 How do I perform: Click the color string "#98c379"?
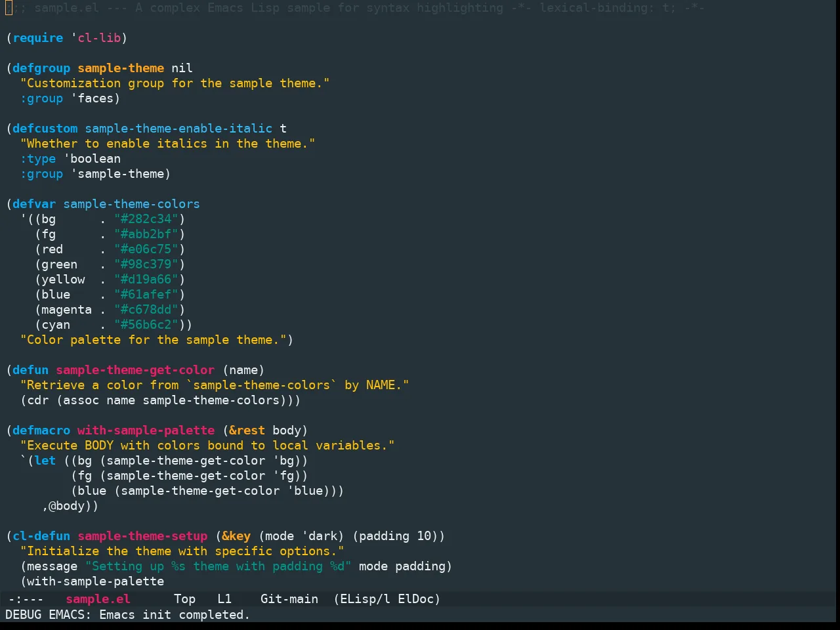click(146, 264)
